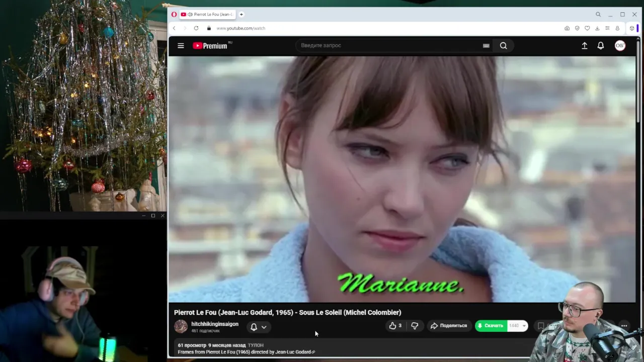The height and width of the screenshot is (362, 644).
Task: Focus the address bar URL youtube.com/watch
Action: pyautogui.click(x=240, y=28)
